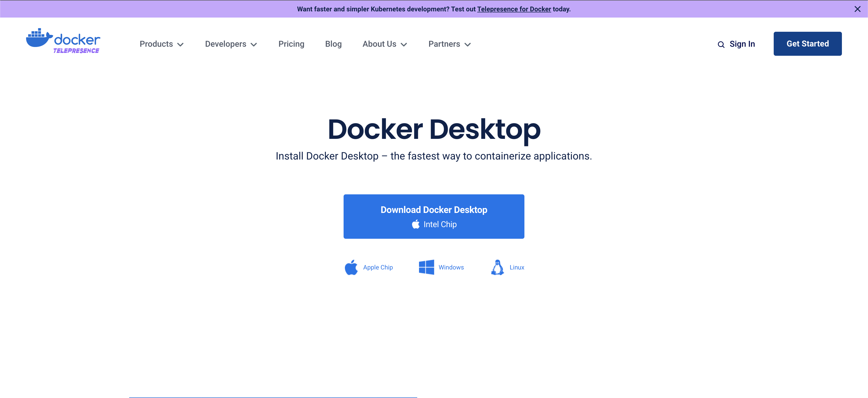Click the Telepresence for Docker link
Screen dimensions: 868x398
[514, 9]
